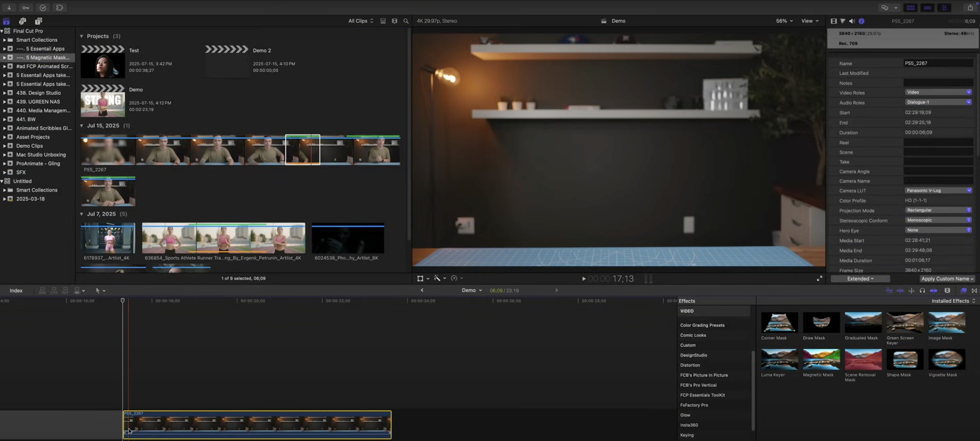Viewport: 980px width, 441px height.
Task: Click the search magnifier in browser
Action: pyautogui.click(x=406, y=21)
